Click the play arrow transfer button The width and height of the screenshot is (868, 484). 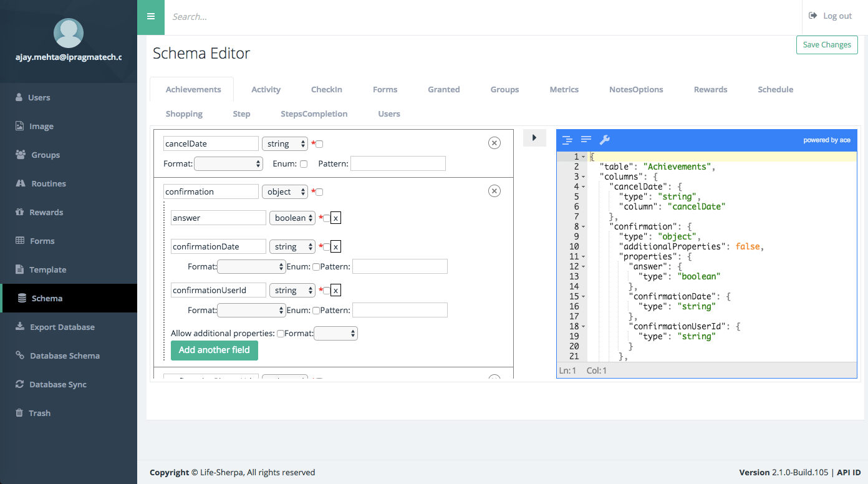click(534, 138)
